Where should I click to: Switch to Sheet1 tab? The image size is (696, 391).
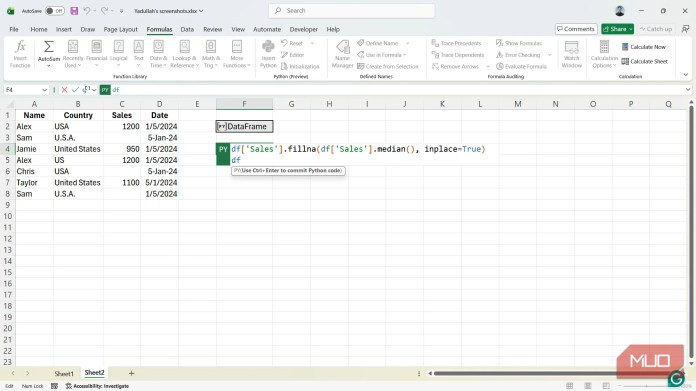tap(64, 373)
